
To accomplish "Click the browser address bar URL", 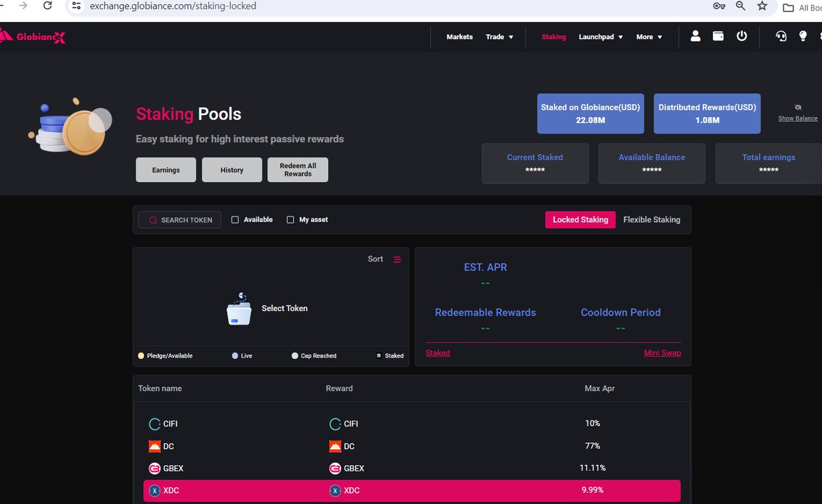I will pos(173,6).
